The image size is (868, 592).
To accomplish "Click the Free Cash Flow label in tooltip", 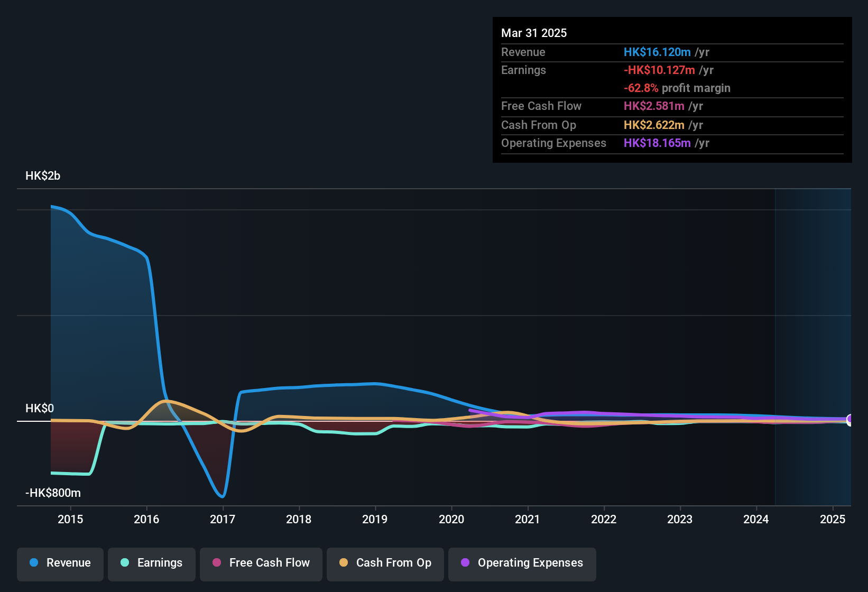I will pos(541,106).
